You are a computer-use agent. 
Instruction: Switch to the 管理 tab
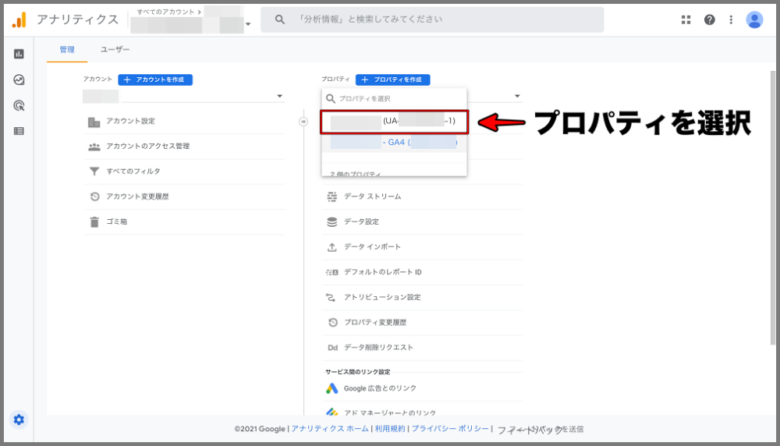point(67,49)
